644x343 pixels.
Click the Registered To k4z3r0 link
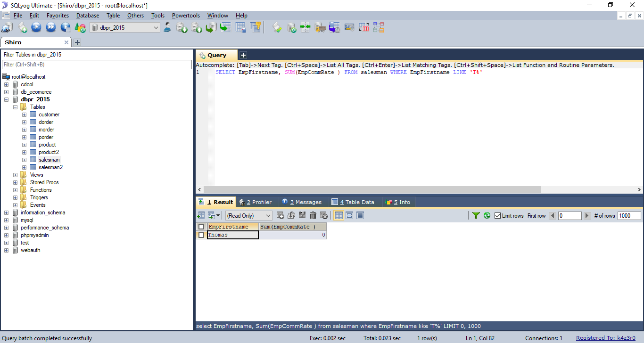pos(605,338)
